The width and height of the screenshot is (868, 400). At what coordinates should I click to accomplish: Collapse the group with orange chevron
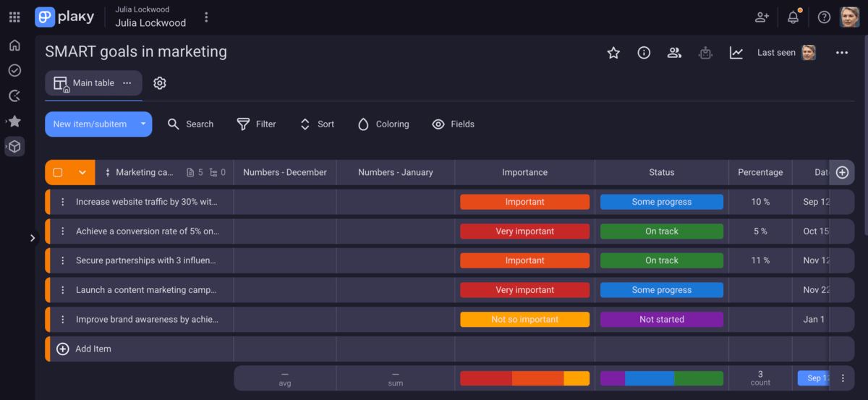click(x=82, y=173)
